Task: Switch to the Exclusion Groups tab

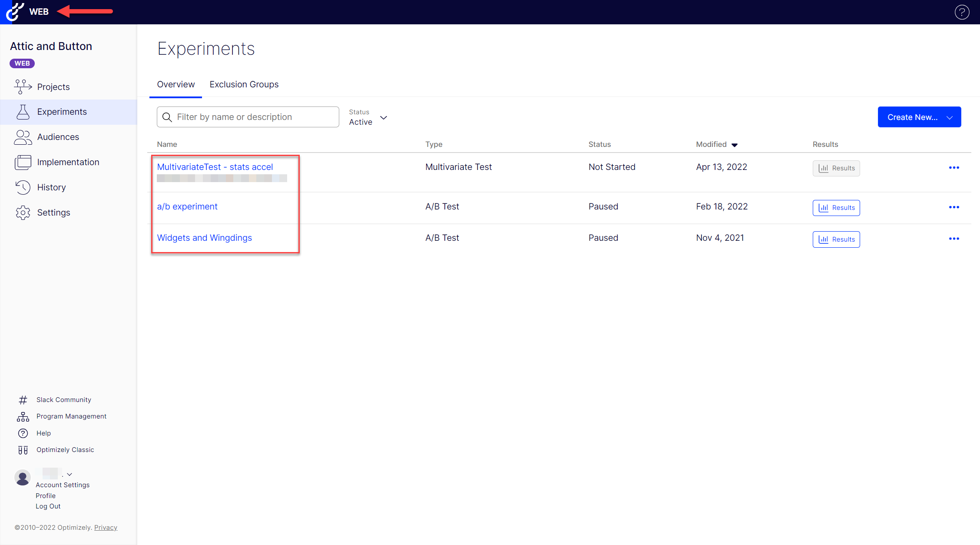Action: click(244, 84)
